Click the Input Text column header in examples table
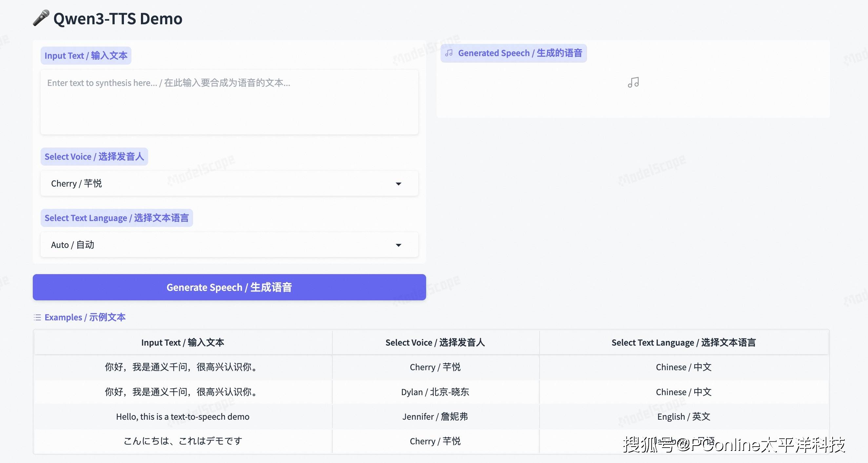 point(183,342)
